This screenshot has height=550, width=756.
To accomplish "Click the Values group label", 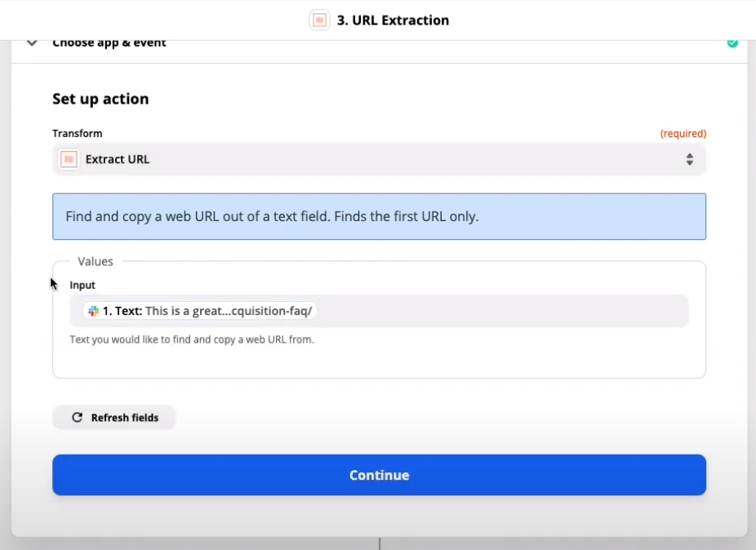I will [95, 261].
